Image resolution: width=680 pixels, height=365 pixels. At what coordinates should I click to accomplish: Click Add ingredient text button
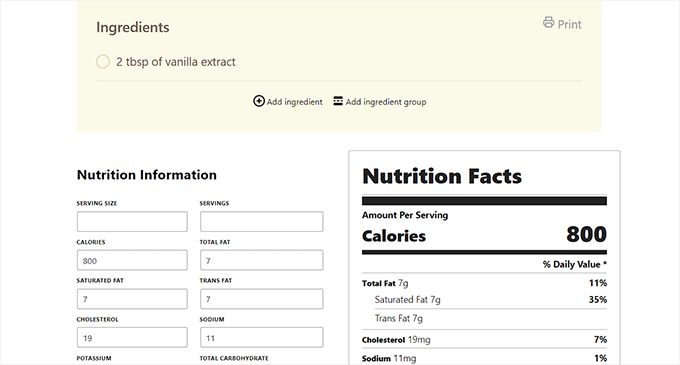pyautogui.click(x=294, y=102)
